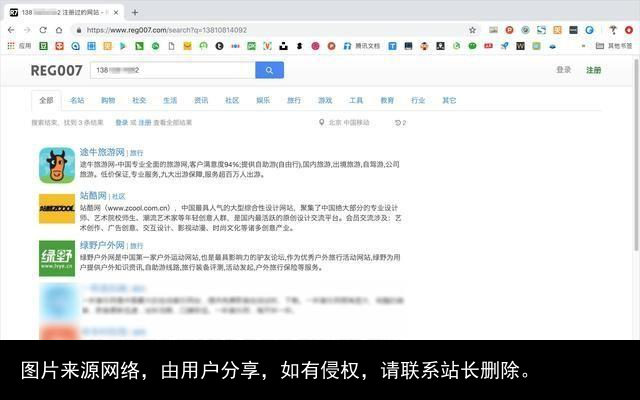
Task: Click the green 注册 link in header
Action: (x=593, y=70)
